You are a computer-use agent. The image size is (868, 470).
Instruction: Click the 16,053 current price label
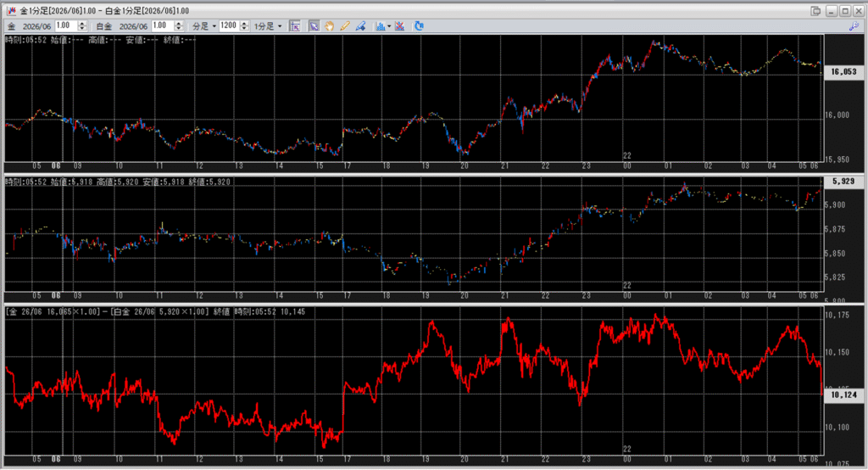(843, 72)
